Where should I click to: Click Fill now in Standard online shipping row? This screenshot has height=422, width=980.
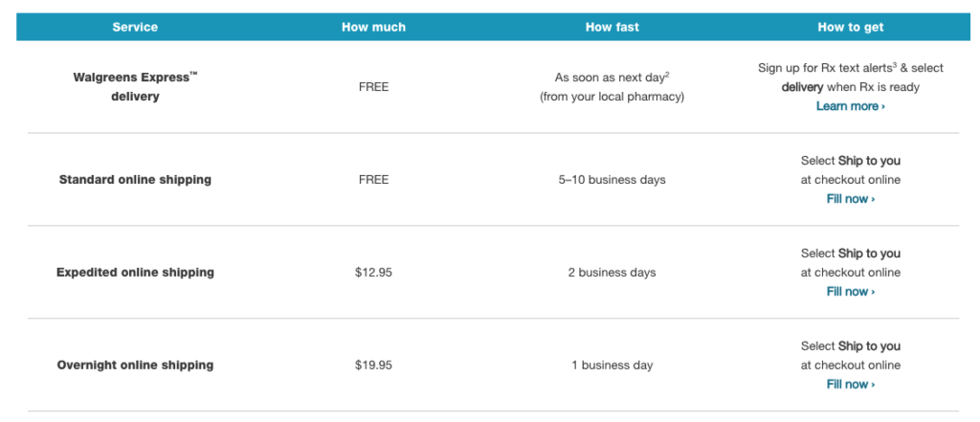pyautogui.click(x=850, y=199)
